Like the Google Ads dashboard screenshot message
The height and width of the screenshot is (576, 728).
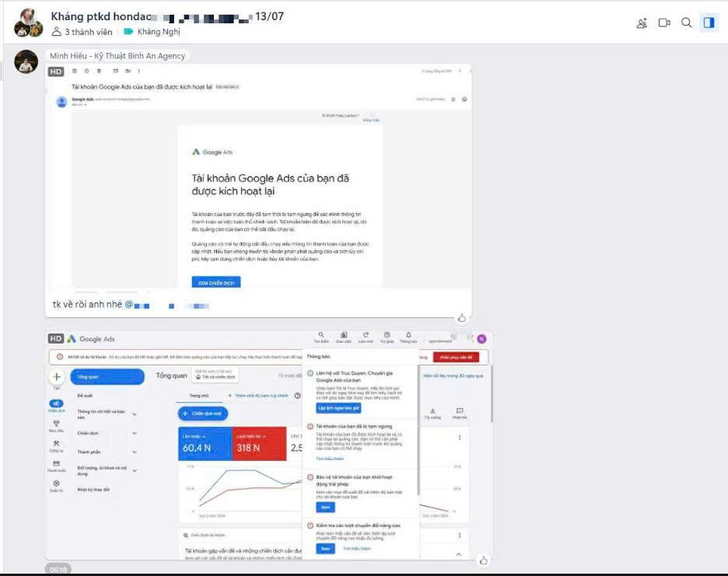tap(483, 560)
